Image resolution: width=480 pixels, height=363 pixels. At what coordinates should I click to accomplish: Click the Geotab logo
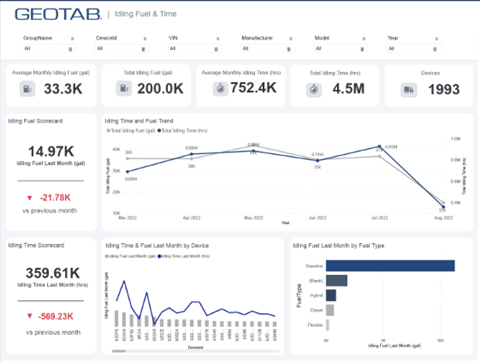pos(58,14)
